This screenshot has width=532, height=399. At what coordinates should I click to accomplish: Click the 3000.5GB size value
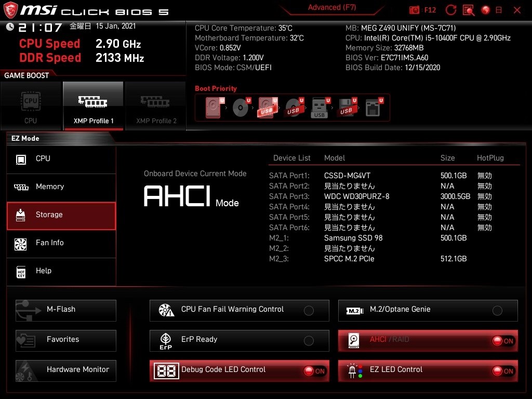[x=455, y=196]
